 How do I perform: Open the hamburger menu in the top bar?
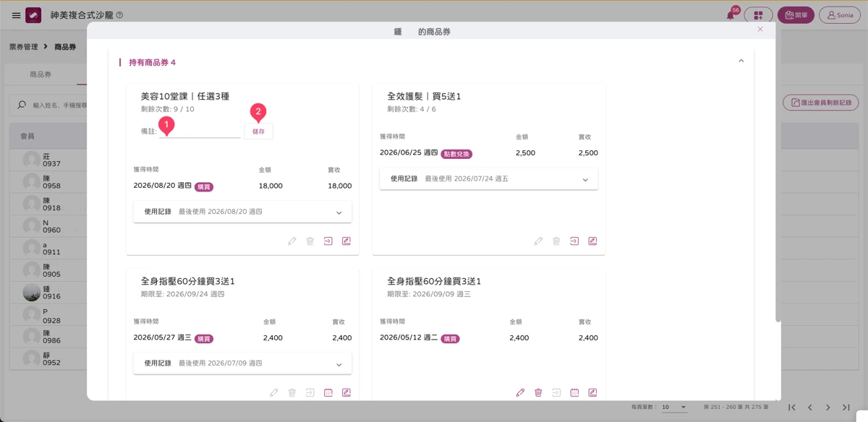coord(16,15)
